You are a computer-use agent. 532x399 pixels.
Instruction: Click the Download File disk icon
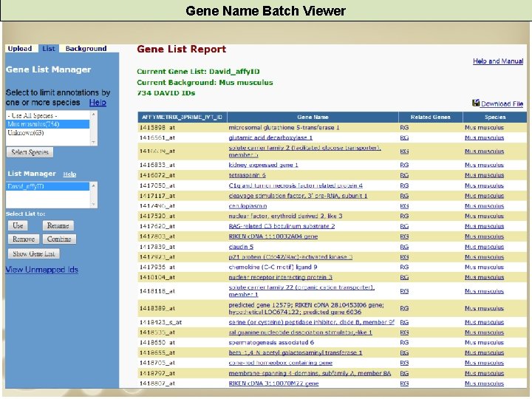click(x=476, y=103)
